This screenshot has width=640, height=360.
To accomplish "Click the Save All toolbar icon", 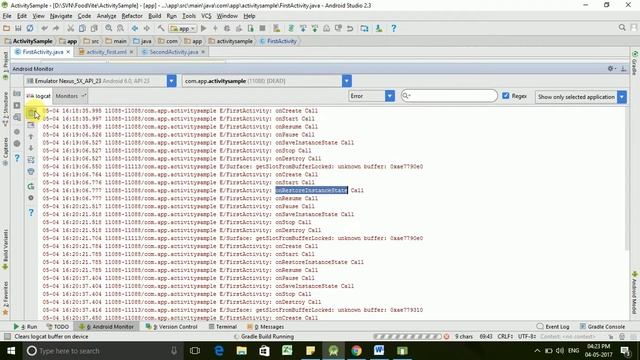I will [18, 28].
